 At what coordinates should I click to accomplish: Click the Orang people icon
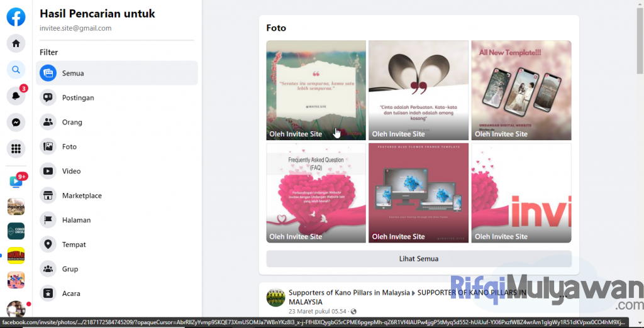coord(48,122)
